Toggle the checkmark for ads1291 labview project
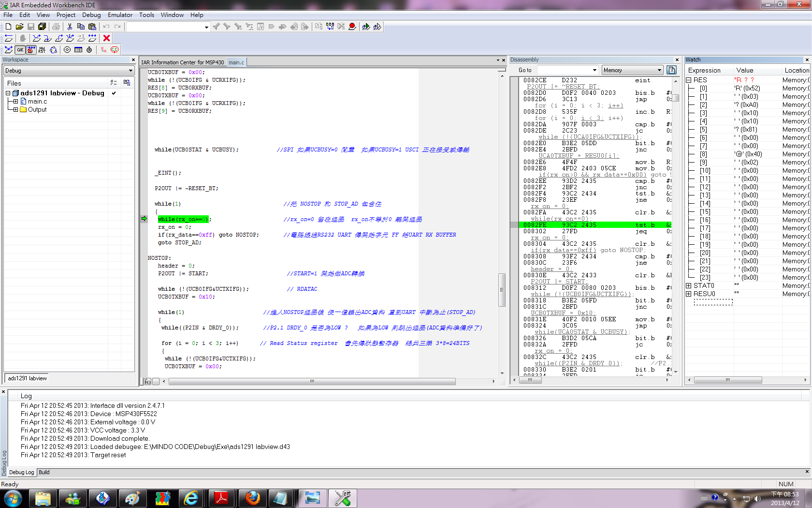 (114, 93)
